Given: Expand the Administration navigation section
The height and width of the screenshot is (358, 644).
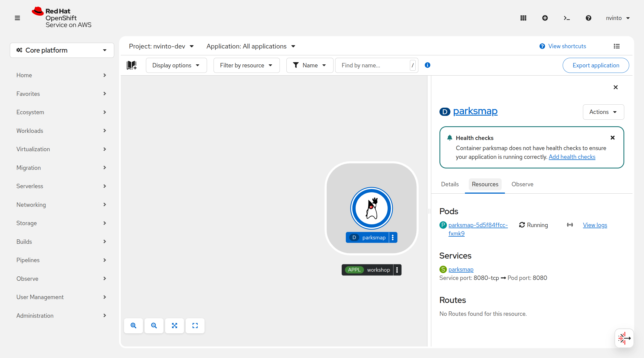Looking at the screenshot, I should (x=62, y=316).
